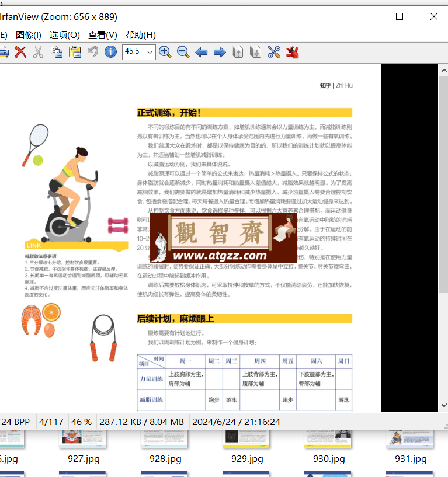Click the 2024/6/24 / 21:16:24 date status
Image resolution: width=448 pixels, height=477 pixels.
pyautogui.click(x=236, y=422)
